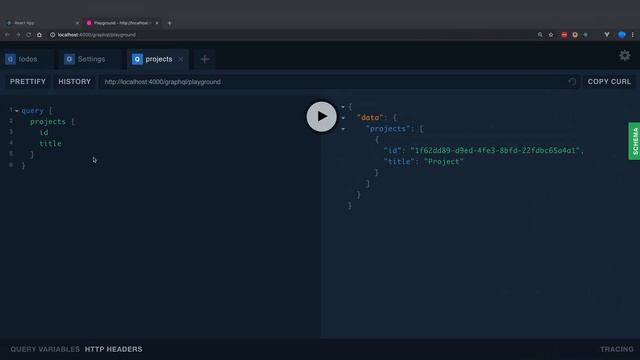Open the HTTP HEADERS pane
The image size is (640, 360).
tap(113, 349)
